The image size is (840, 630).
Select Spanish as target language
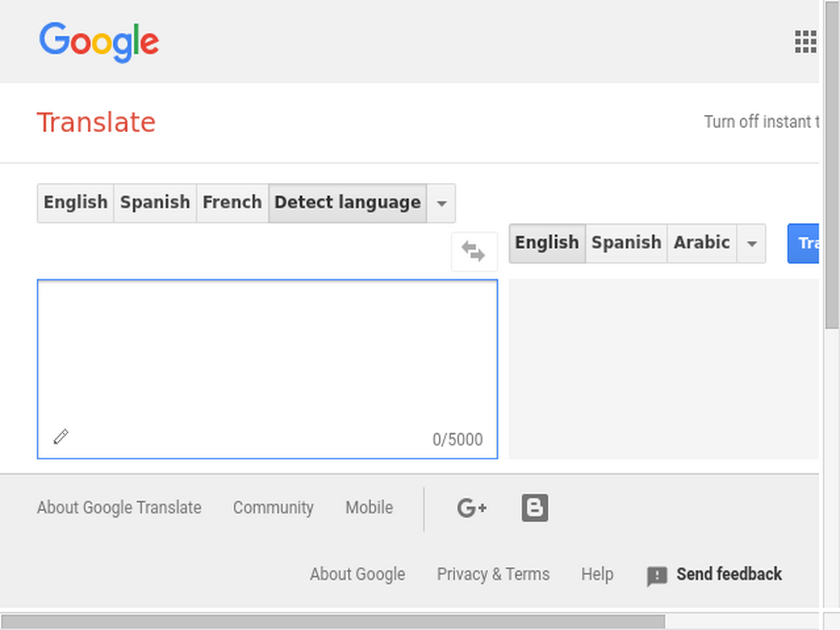pyautogui.click(x=626, y=243)
